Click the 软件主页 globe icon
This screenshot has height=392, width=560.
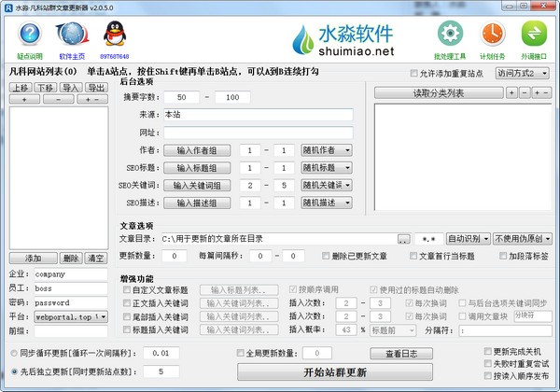pyautogui.click(x=72, y=35)
